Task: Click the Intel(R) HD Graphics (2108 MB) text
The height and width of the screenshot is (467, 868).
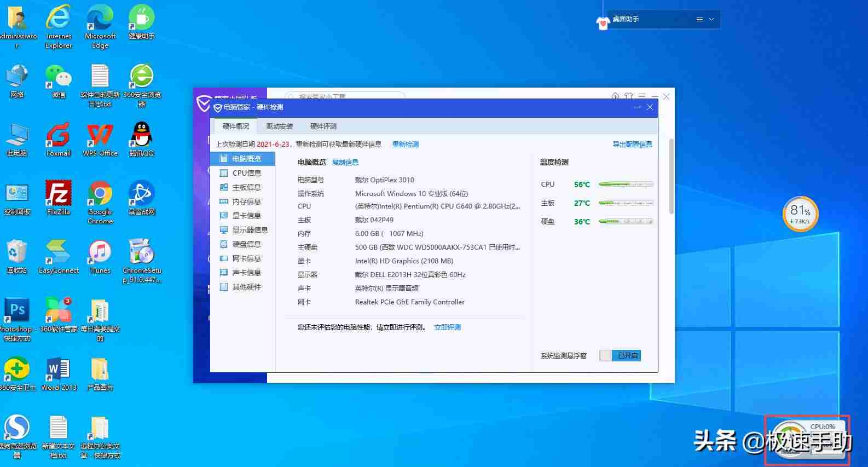Action: (404, 261)
